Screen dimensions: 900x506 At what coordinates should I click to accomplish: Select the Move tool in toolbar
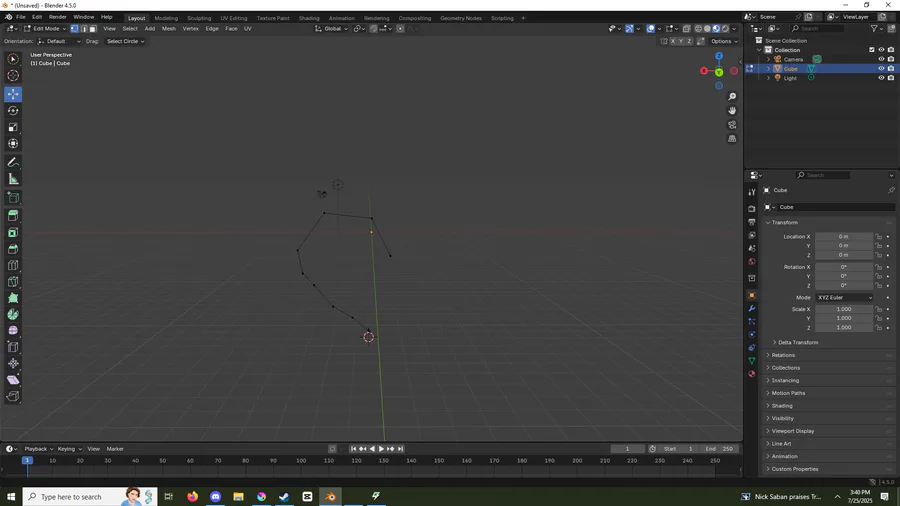click(13, 94)
